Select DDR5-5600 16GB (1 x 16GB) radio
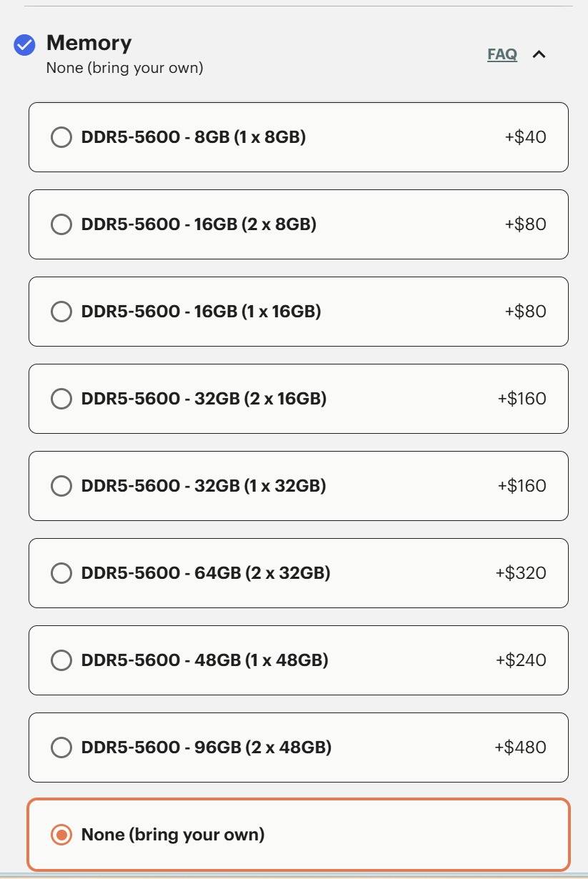Image resolution: width=588 pixels, height=879 pixels. tap(61, 312)
